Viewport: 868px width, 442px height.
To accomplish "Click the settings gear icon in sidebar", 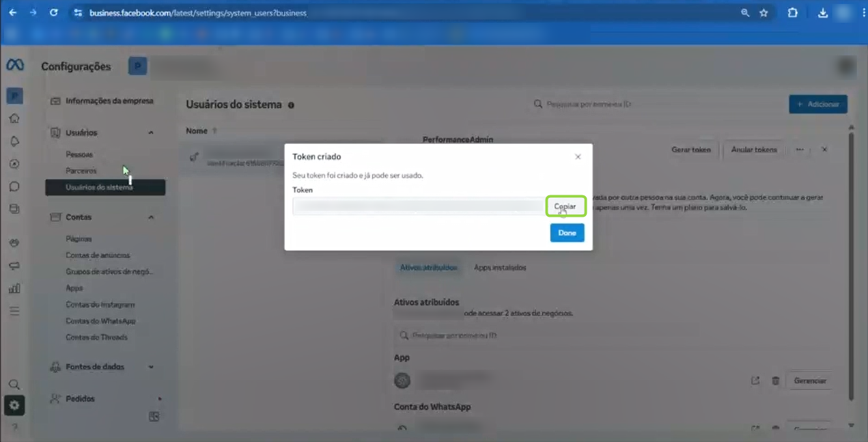I will click(x=14, y=405).
